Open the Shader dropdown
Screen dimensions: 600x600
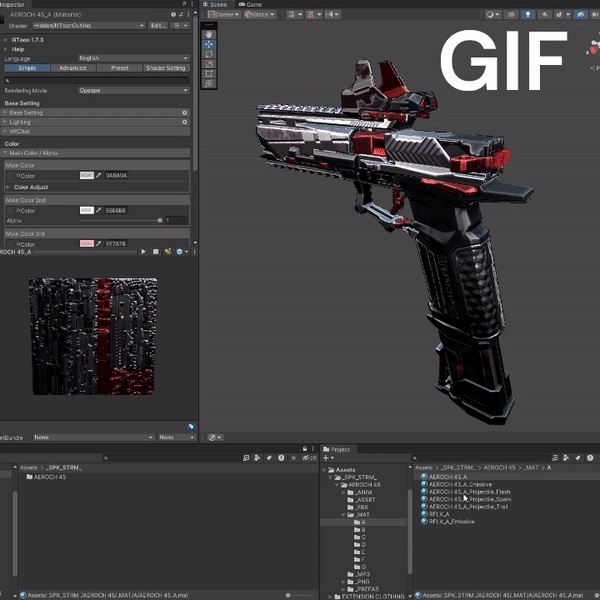click(x=89, y=25)
